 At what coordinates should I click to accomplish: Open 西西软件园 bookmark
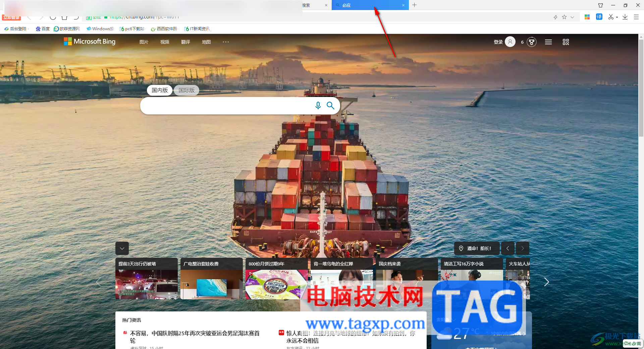tap(164, 29)
